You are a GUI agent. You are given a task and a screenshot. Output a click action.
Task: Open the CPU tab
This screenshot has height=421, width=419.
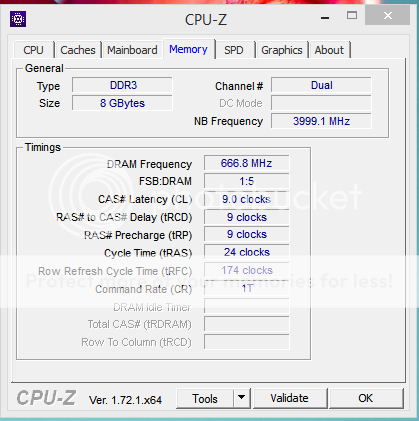coord(34,50)
